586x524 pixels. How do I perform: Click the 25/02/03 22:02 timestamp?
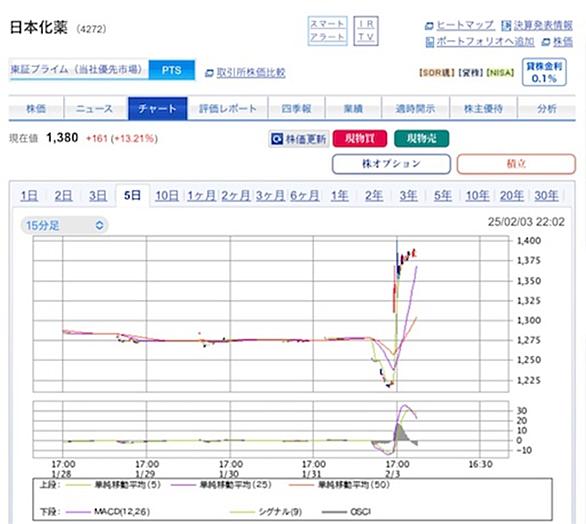tap(526, 222)
